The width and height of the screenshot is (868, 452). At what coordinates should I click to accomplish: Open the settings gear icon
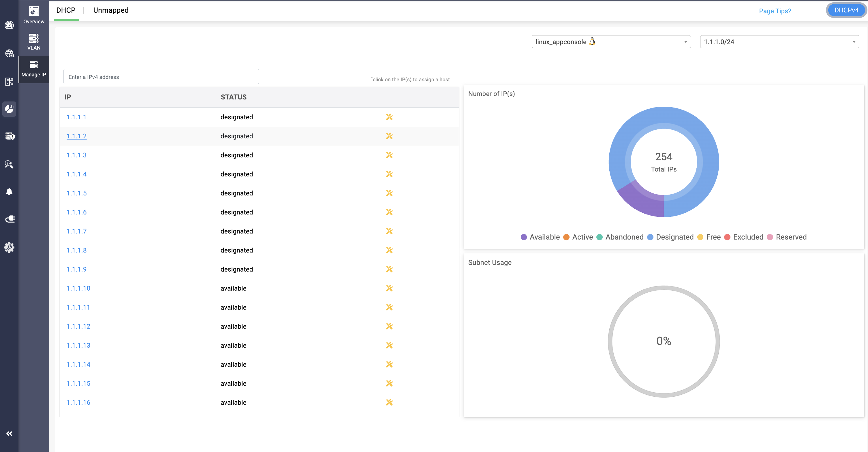click(9, 247)
